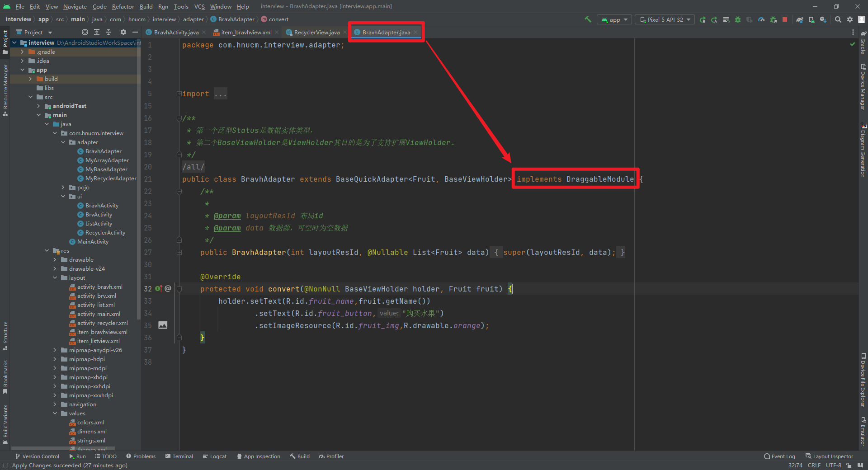
Task: Click Select Opened File target icon
Action: point(85,32)
